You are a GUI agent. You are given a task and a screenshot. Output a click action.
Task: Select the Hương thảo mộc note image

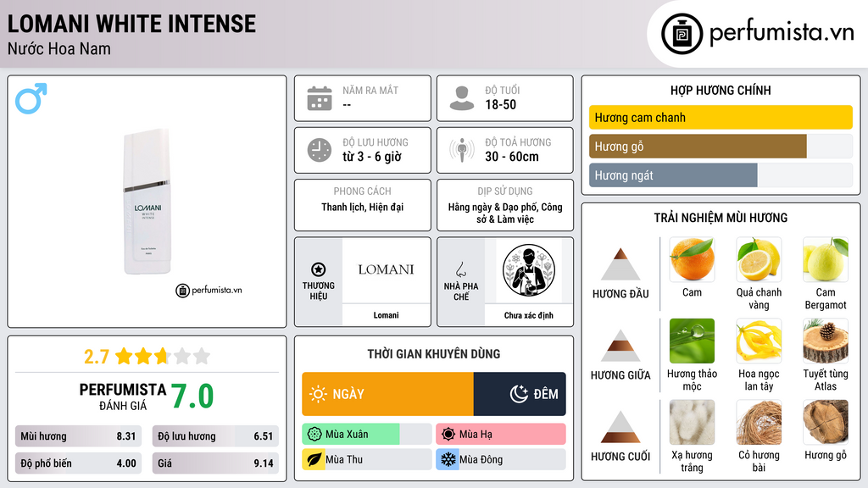pyautogui.click(x=692, y=341)
